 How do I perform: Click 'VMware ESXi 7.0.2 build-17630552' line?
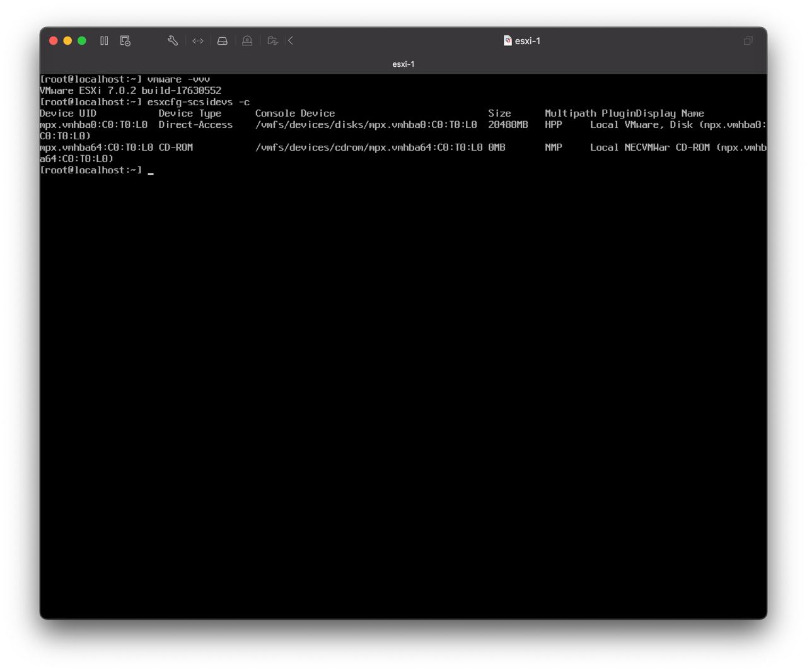131,91
